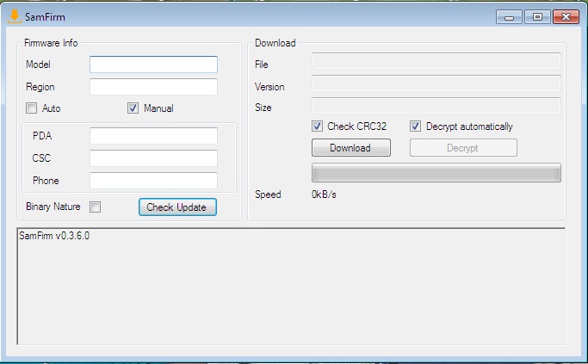Focus the Model input field
Screen dimensions: 588x364
tap(153, 65)
